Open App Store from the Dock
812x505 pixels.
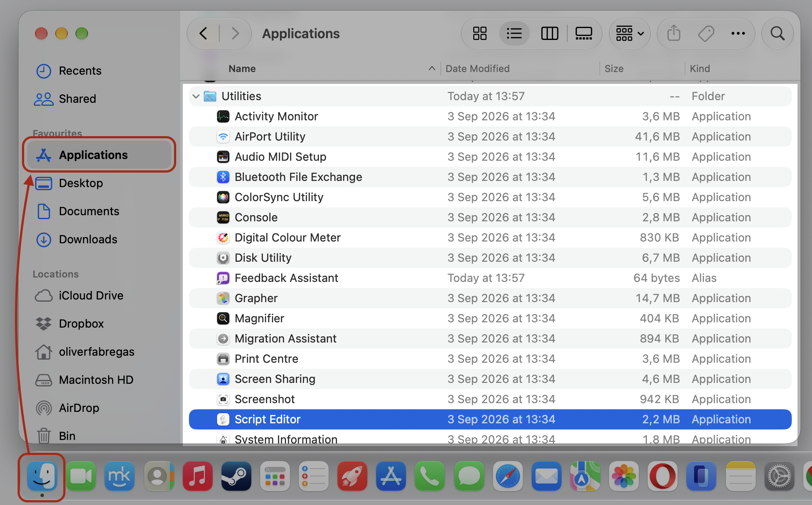391,476
